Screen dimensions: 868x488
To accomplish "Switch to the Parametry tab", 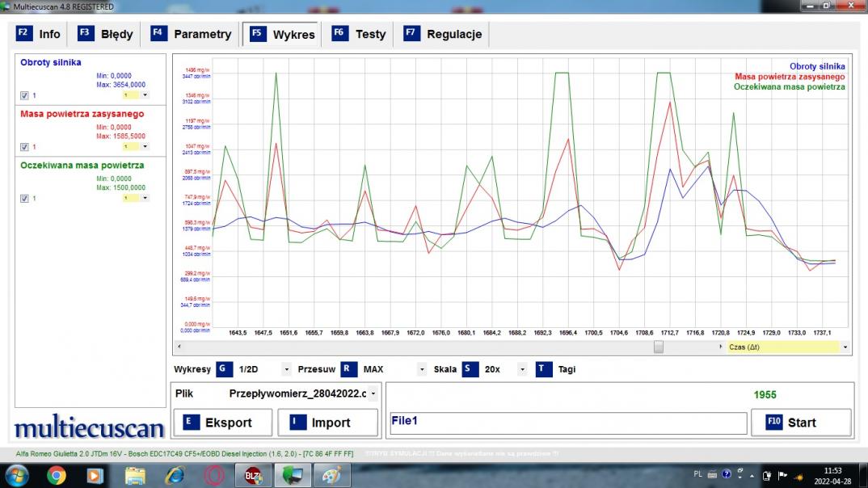I will pos(193,34).
